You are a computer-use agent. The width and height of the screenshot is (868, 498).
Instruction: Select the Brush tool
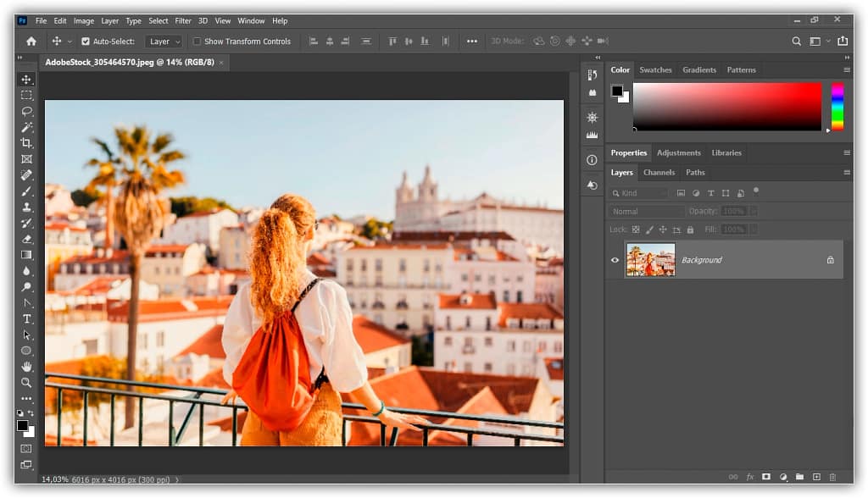click(26, 191)
